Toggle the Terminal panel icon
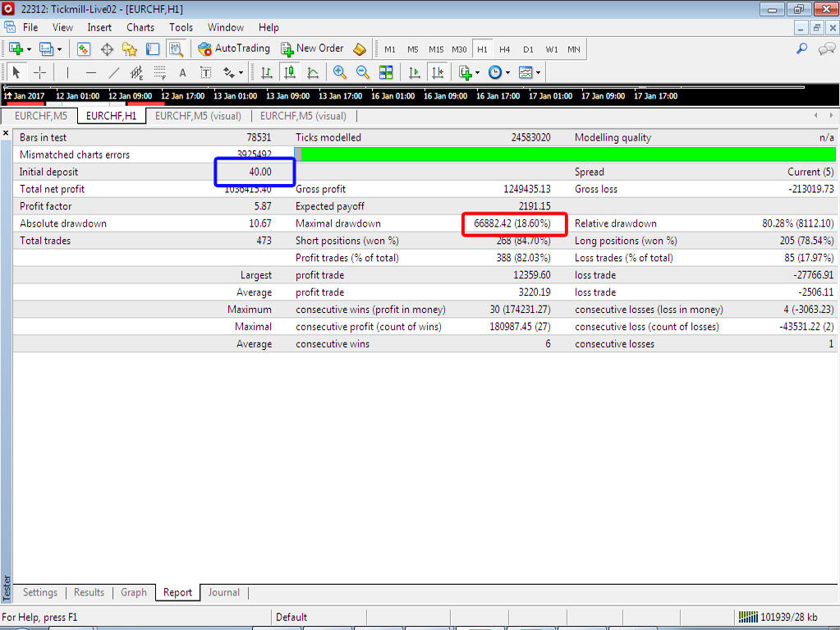The width and height of the screenshot is (840, 630). pos(153,48)
